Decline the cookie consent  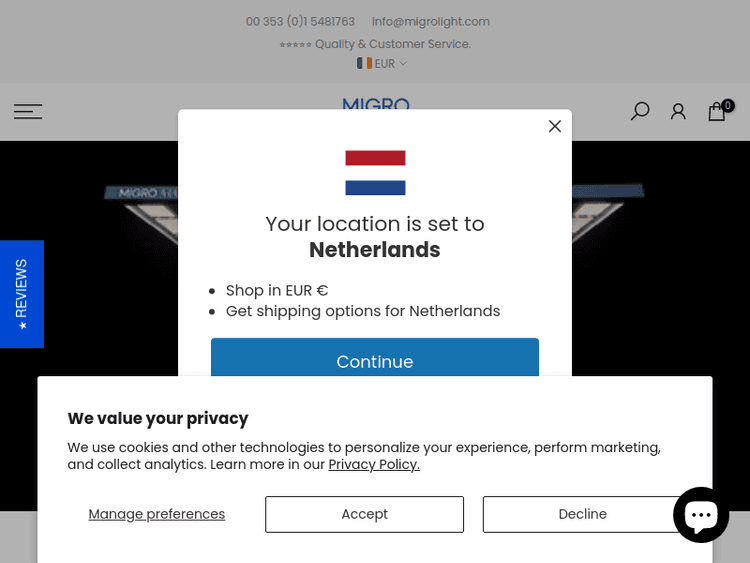click(582, 514)
